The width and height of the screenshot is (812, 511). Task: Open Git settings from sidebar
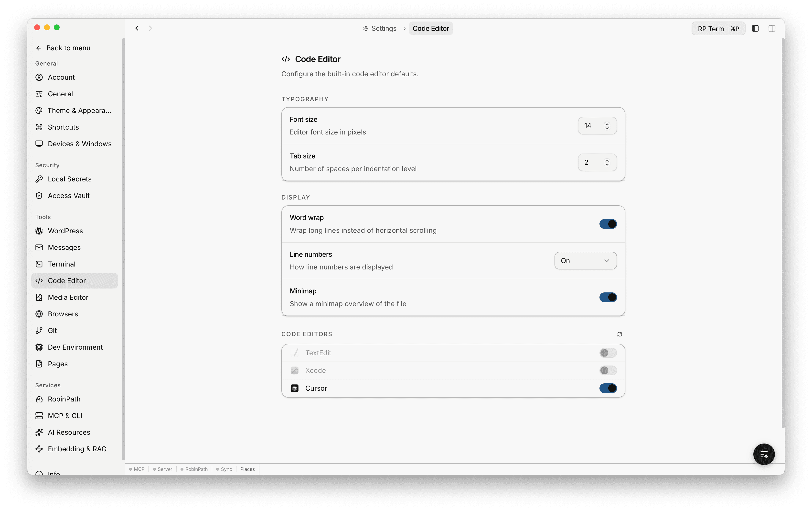pos(52,330)
